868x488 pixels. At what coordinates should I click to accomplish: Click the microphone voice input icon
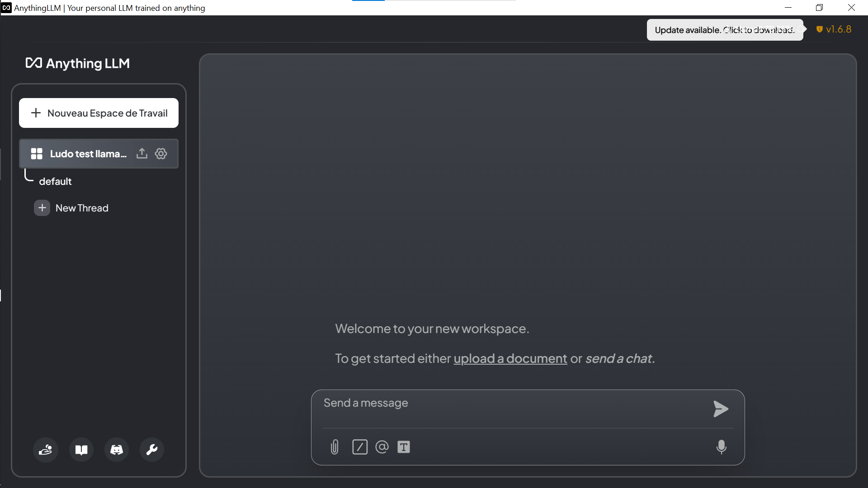(x=721, y=447)
